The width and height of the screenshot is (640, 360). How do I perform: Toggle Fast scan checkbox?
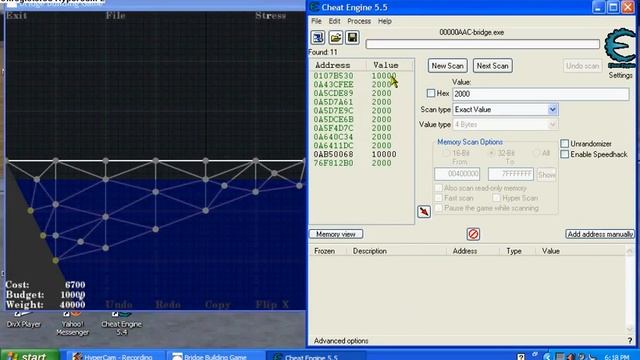point(438,198)
